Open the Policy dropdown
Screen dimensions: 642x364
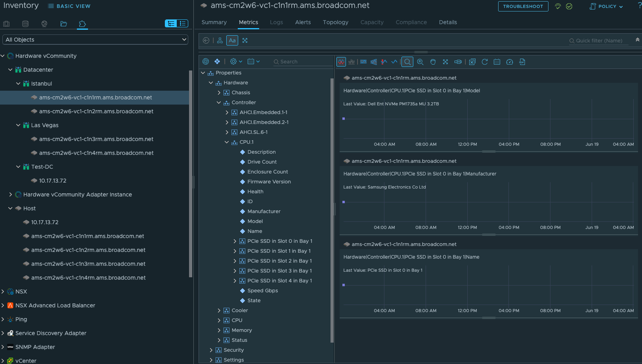pos(607,6)
